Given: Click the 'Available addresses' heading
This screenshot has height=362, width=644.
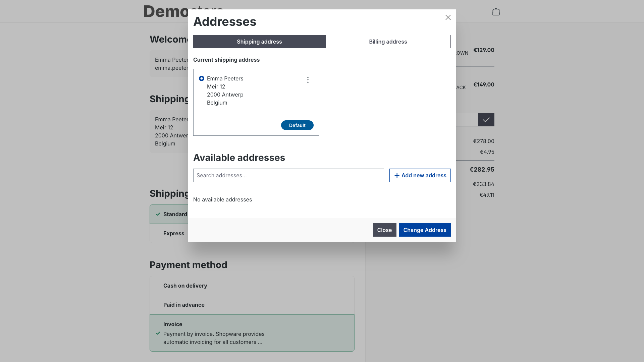Looking at the screenshot, I should point(239,158).
